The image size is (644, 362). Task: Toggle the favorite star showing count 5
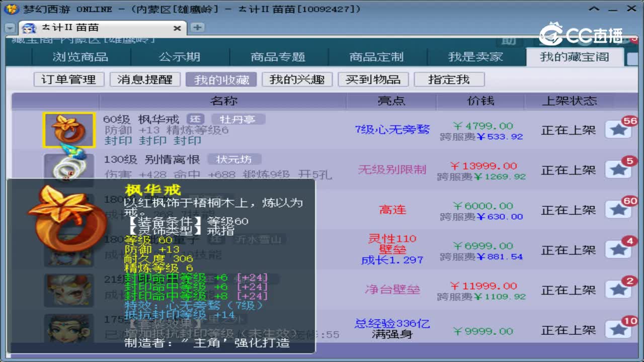tap(618, 169)
